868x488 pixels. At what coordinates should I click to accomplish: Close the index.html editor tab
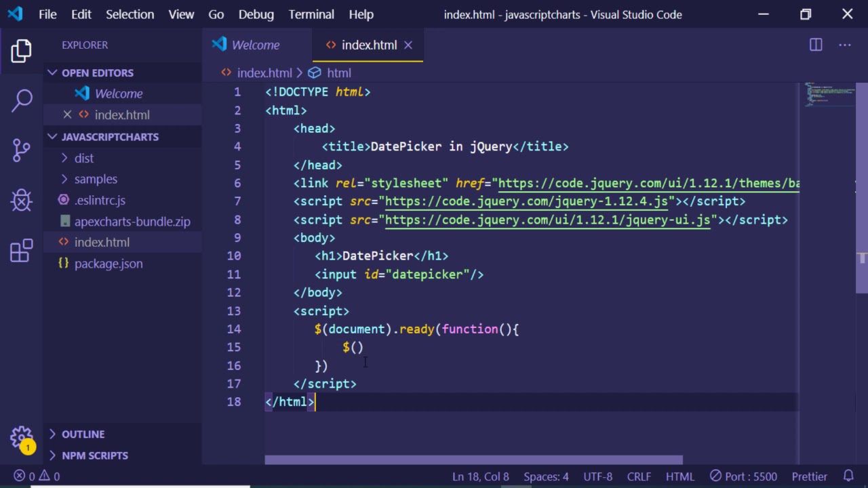point(408,45)
